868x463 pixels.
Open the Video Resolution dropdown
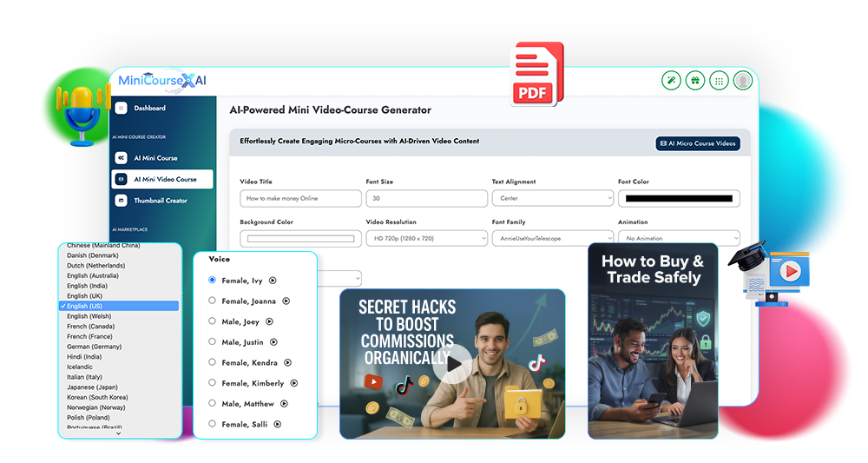427,239
